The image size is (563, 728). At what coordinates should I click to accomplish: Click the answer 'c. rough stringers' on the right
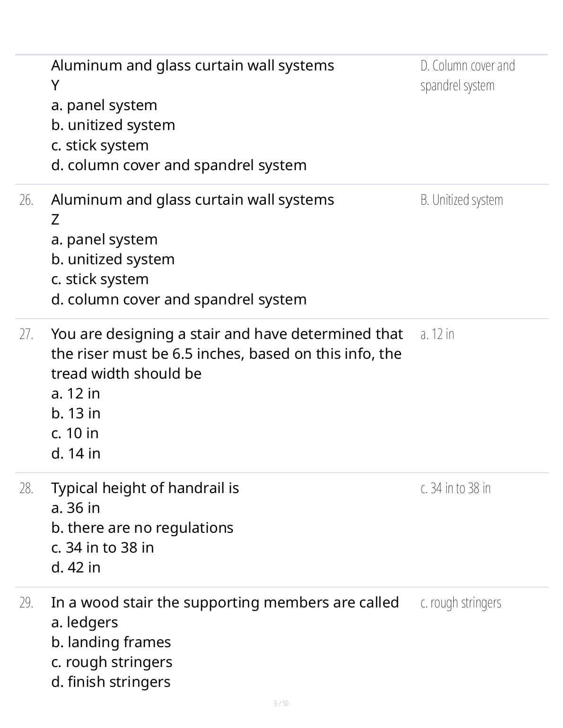(x=460, y=603)
